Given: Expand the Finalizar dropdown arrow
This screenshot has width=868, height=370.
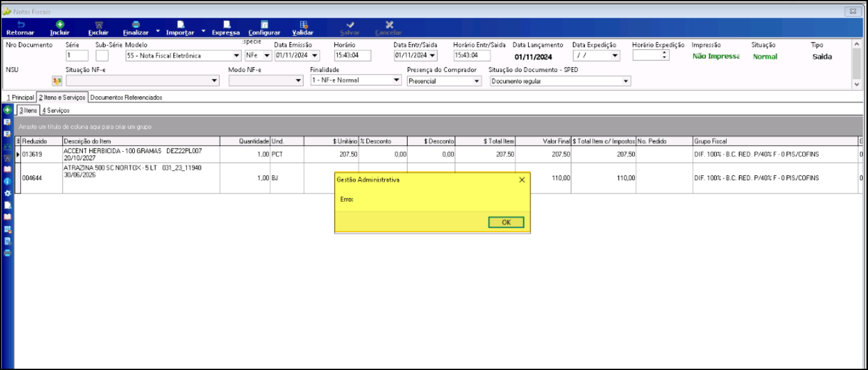Looking at the screenshot, I should tap(158, 30).
